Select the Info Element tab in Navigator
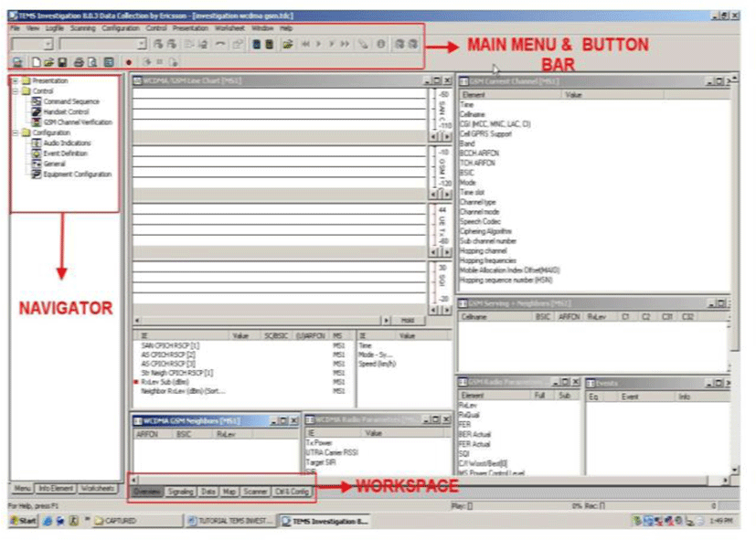The width and height of the screenshot is (756, 540). point(56,489)
